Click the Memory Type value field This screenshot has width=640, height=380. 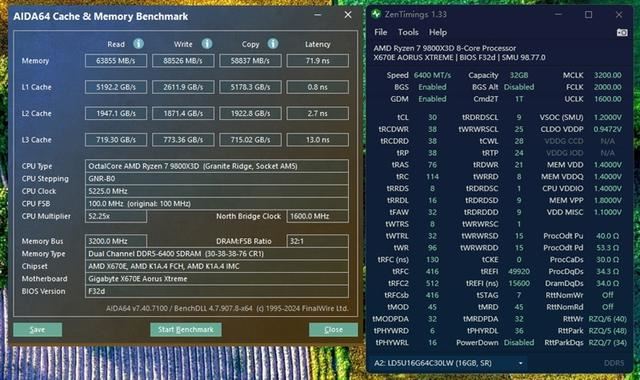click(217, 254)
